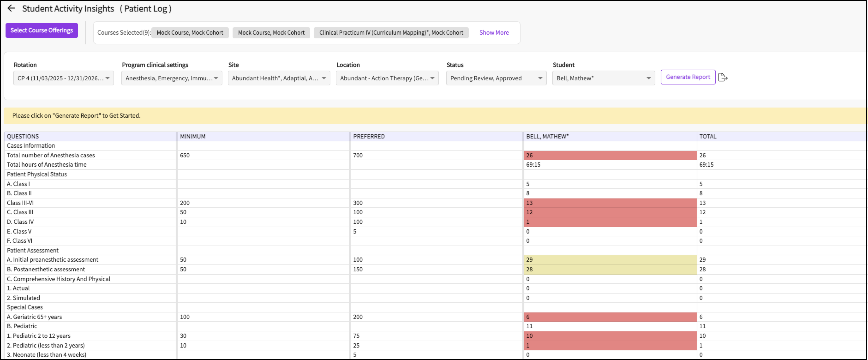
Task: Open the Rotation dropdown
Action: coord(63,78)
